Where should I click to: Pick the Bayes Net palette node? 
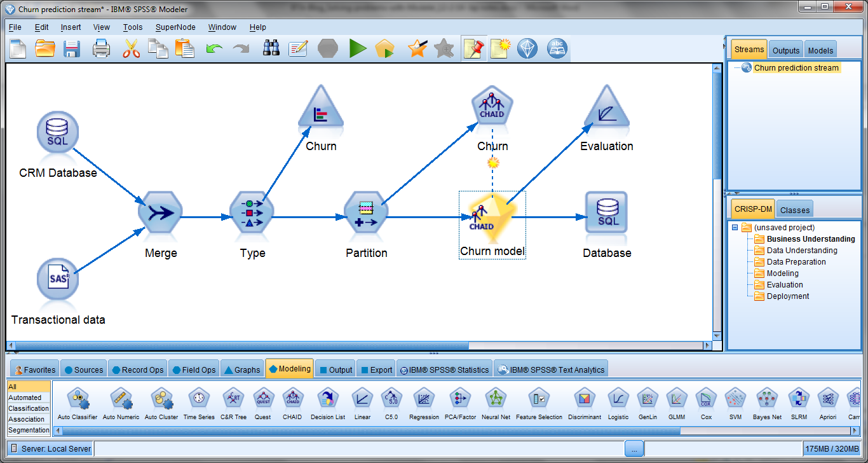pos(767,404)
